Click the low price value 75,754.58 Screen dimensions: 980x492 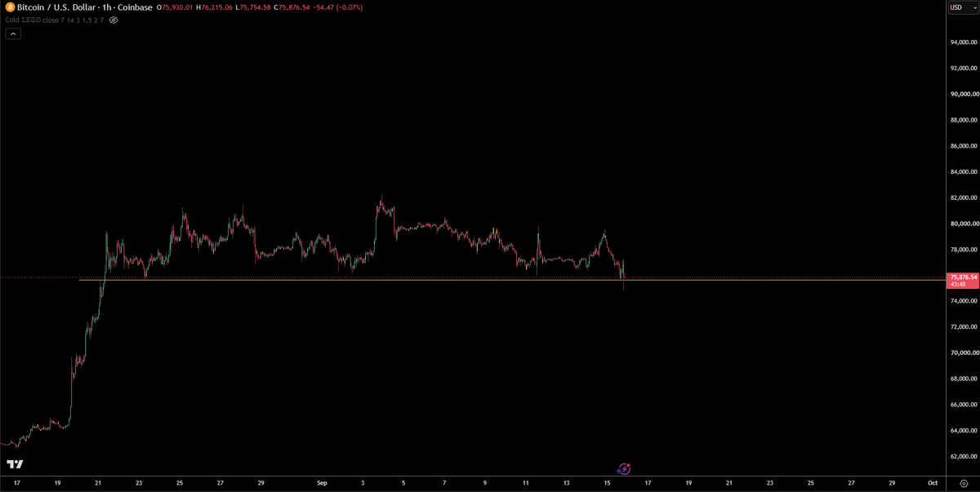tap(254, 7)
